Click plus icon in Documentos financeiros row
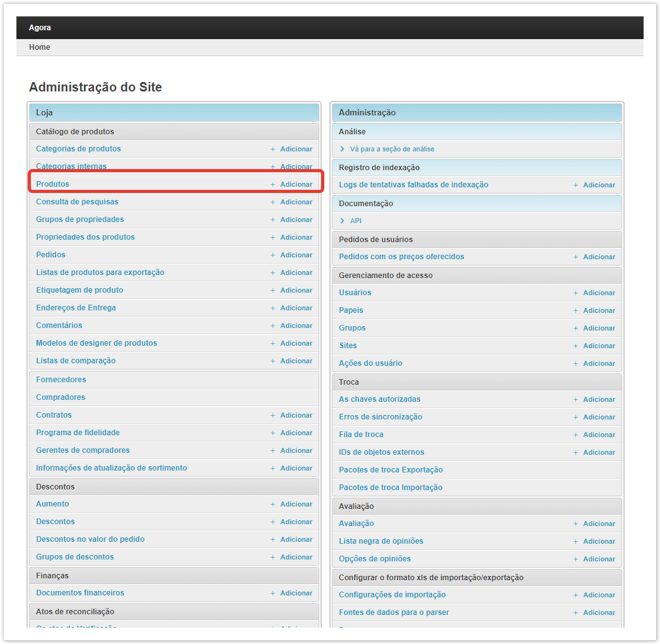 273,593
